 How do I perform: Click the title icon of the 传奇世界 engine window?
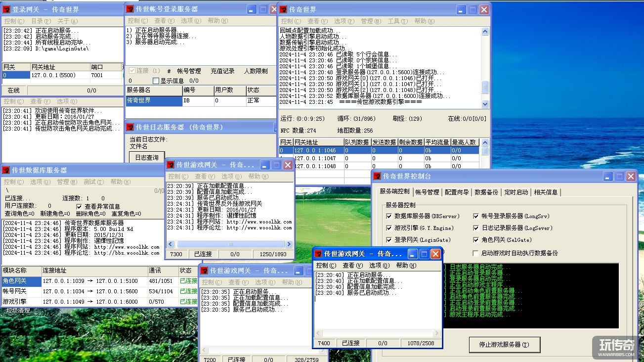click(x=283, y=9)
